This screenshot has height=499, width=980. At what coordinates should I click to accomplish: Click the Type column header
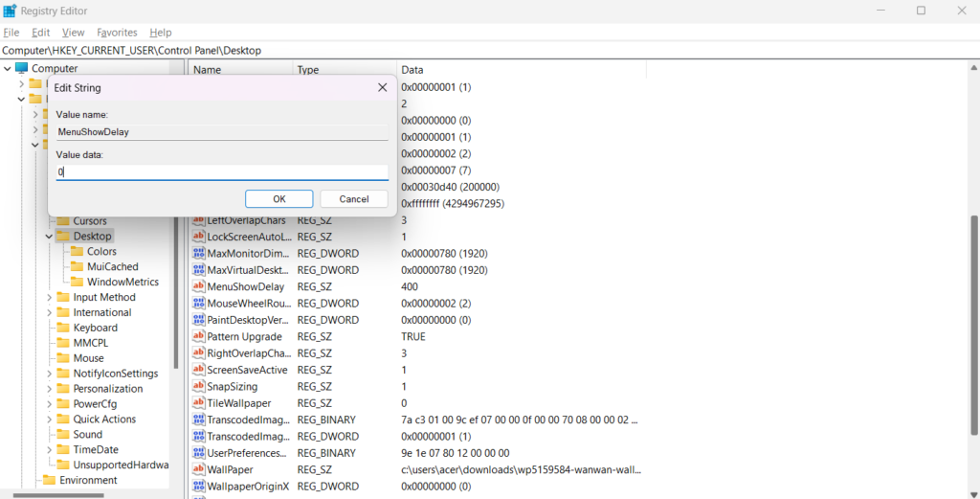tap(345, 70)
